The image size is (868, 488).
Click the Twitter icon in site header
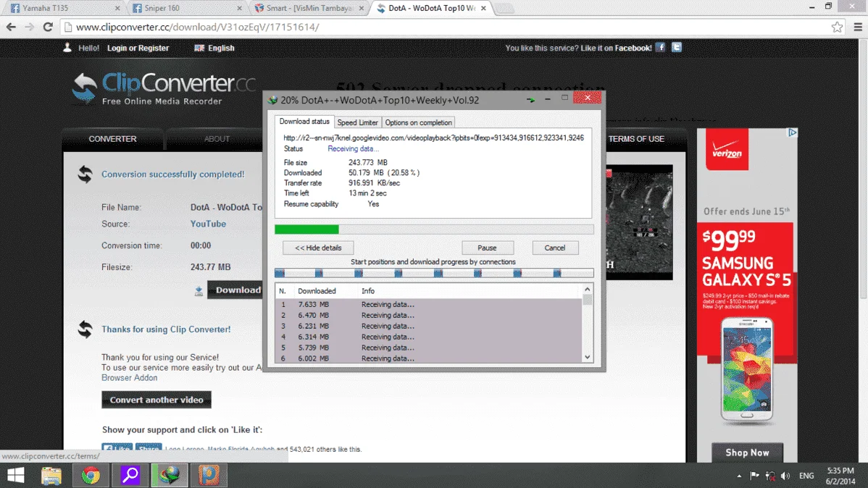[x=677, y=48]
